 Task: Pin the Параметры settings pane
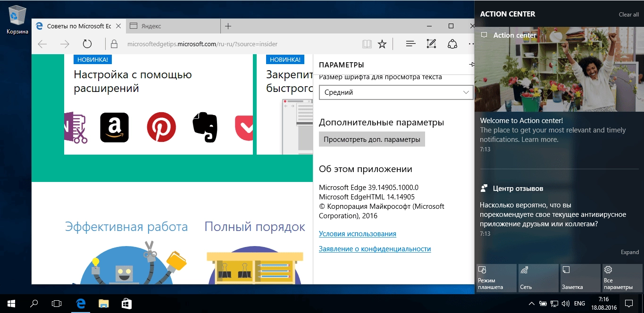point(471,65)
